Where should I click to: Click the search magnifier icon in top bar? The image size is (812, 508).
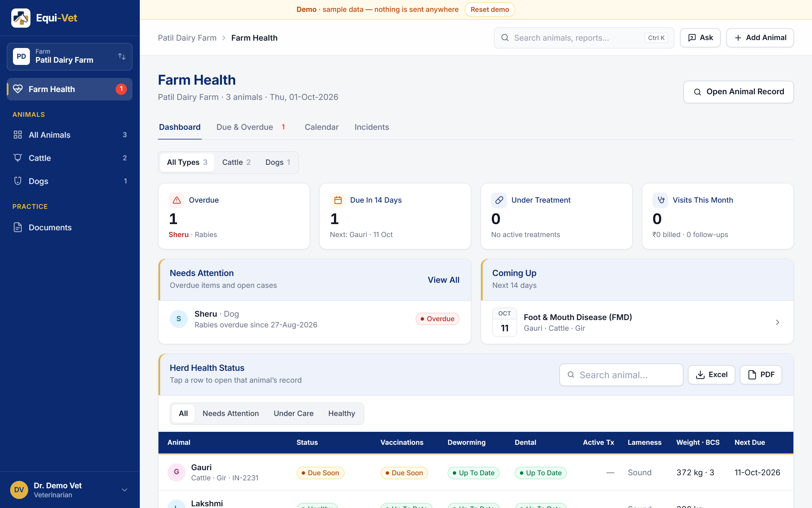[x=505, y=38]
